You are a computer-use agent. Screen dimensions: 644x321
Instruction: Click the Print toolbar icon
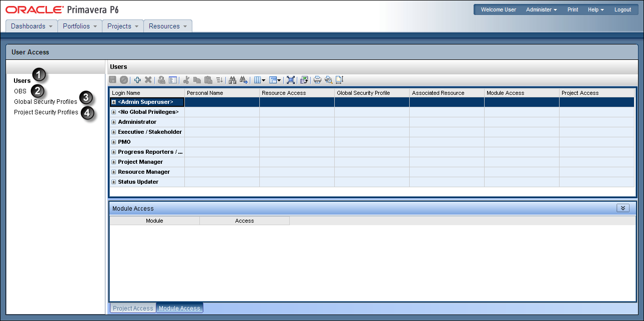pyautogui.click(x=317, y=80)
